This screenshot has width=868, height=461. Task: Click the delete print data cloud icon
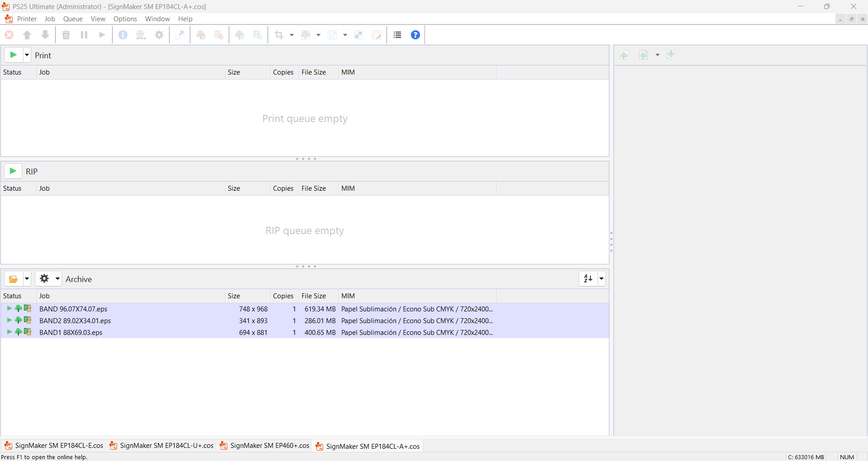click(x=201, y=35)
